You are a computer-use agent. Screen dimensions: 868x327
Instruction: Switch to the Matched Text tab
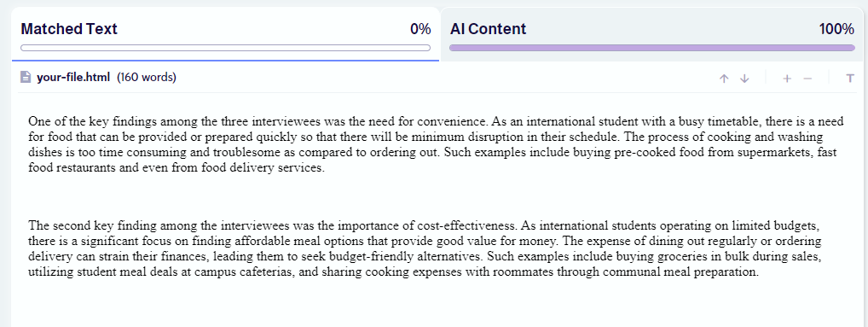coord(225,34)
